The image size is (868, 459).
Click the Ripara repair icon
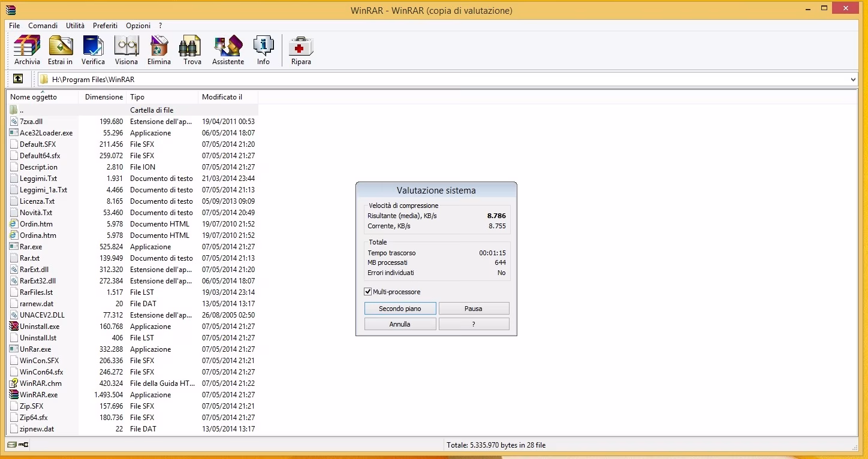point(301,50)
